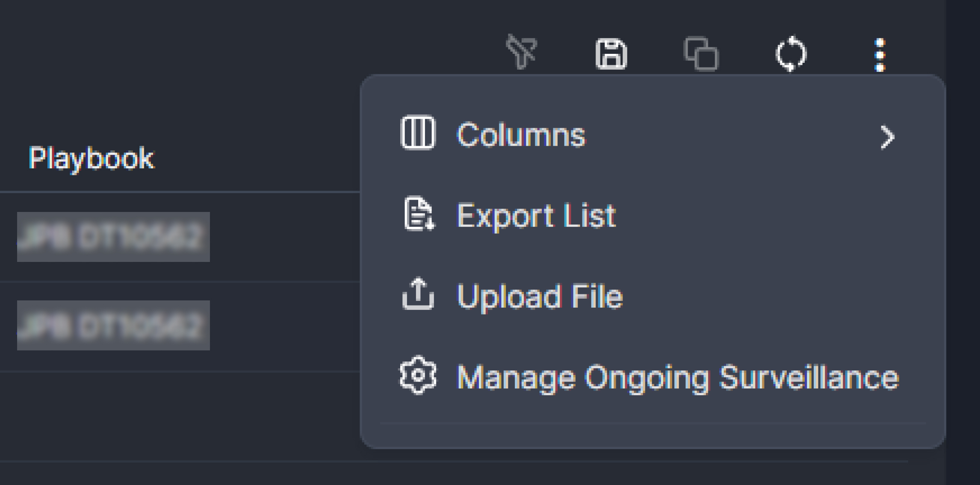
Task: Click the columns layout icon in menu
Action: tap(418, 133)
